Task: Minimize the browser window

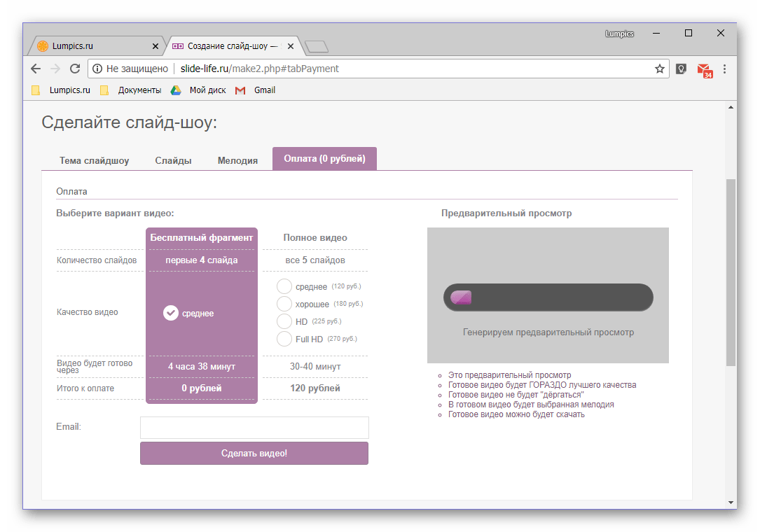Action: coord(656,34)
